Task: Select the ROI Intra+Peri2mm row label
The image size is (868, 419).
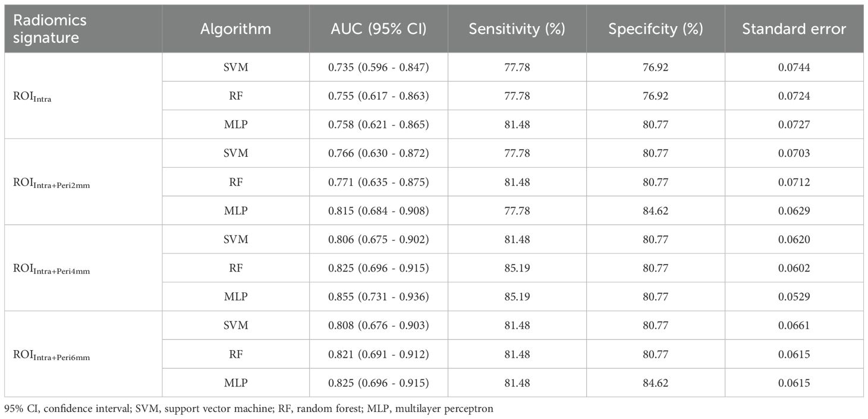Action: click(x=51, y=183)
